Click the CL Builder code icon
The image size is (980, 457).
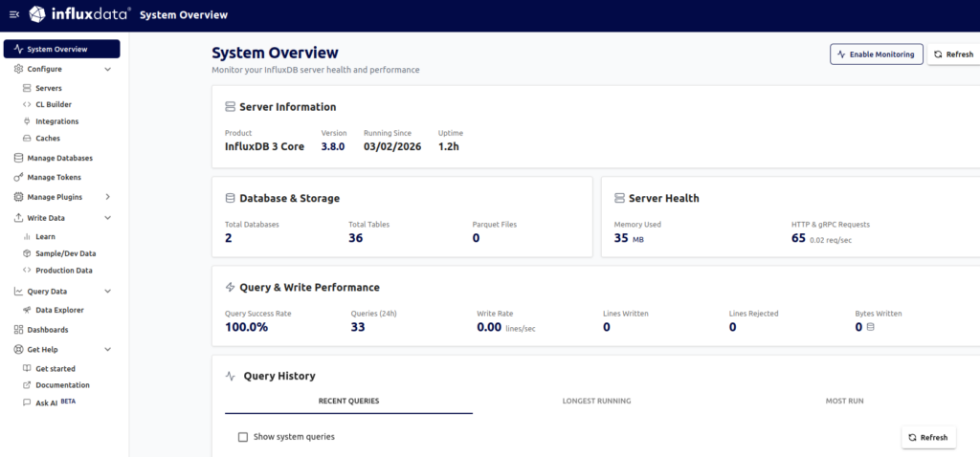[27, 104]
